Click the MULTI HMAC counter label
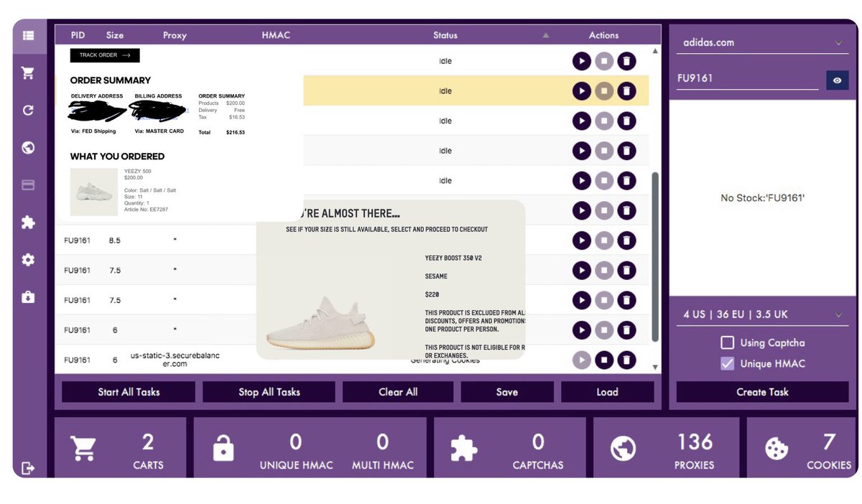862x504 pixels. tap(383, 465)
